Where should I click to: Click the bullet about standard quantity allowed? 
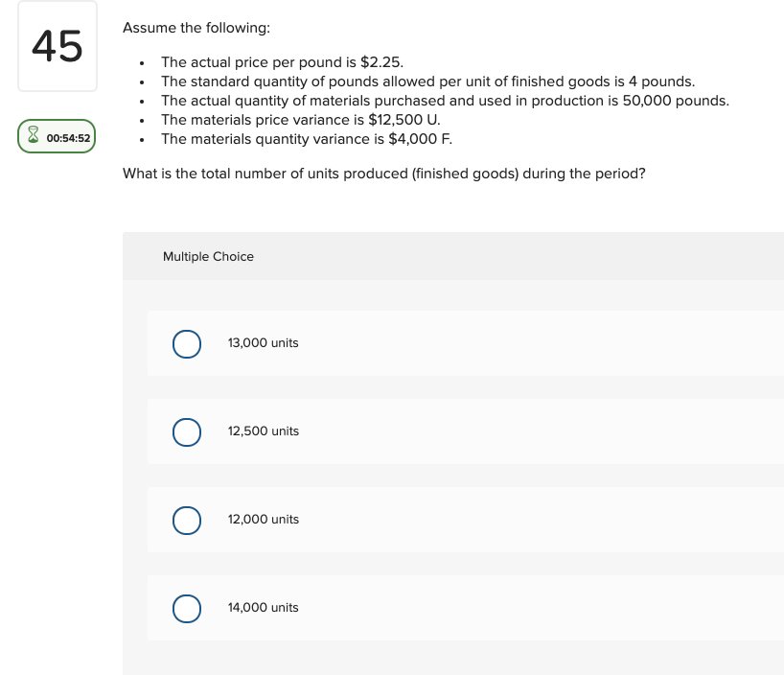[x=428, y=81]
